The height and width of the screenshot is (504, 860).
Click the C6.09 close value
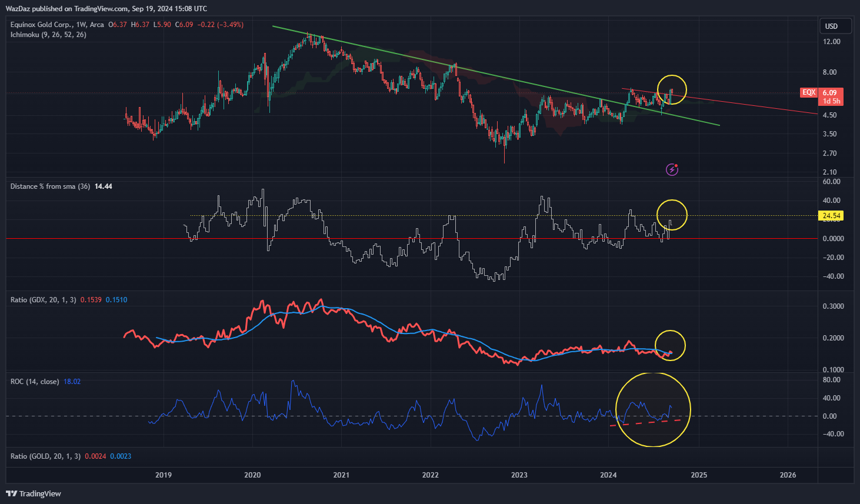click(x=184, y=25)
